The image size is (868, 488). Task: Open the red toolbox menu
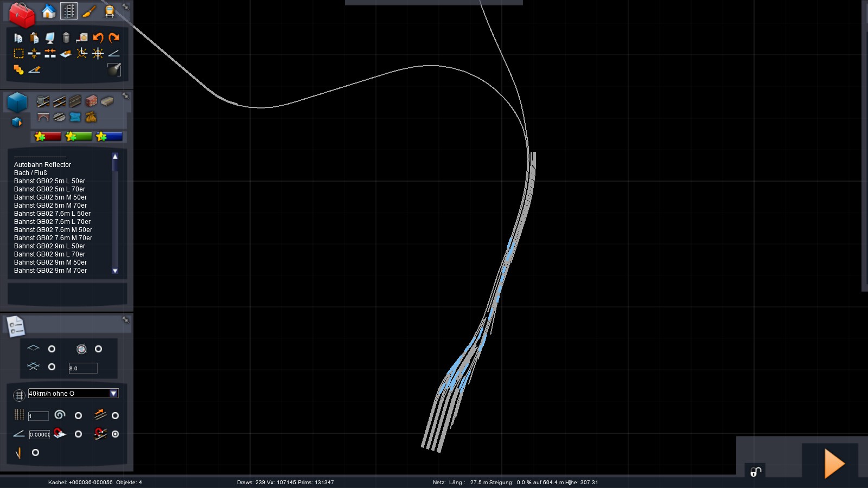point(22,15)
